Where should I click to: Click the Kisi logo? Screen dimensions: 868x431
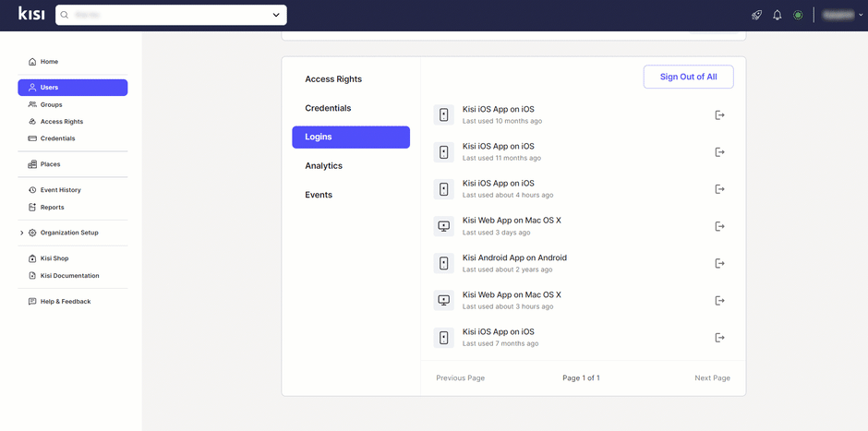pyautogui.click(x=31, y=15)
